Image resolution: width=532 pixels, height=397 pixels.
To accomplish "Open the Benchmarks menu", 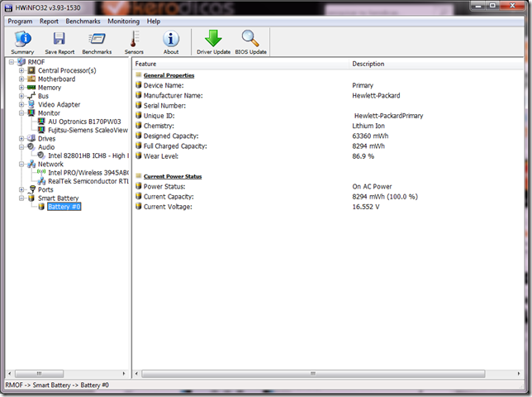I will [x=83, y=21].
